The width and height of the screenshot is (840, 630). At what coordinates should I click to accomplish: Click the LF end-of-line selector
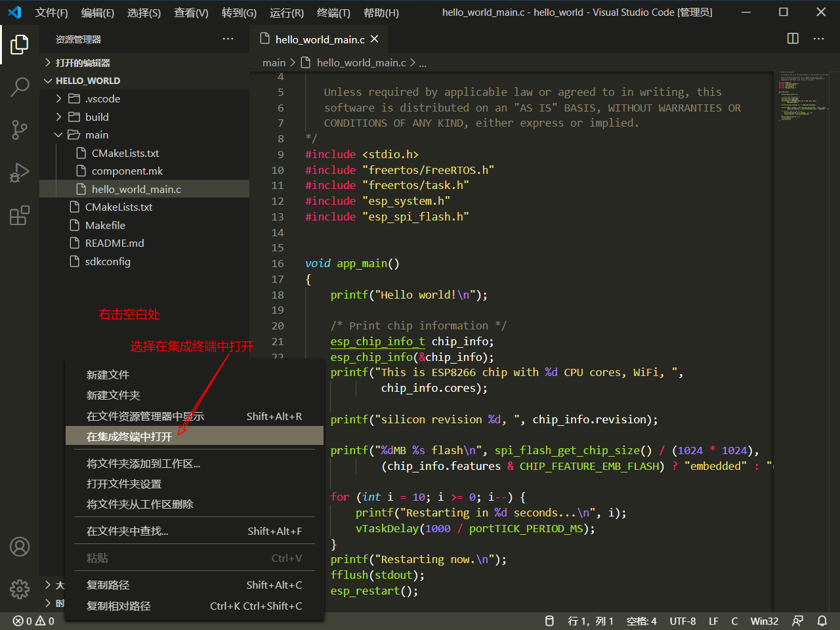click(x=713, y=621)
